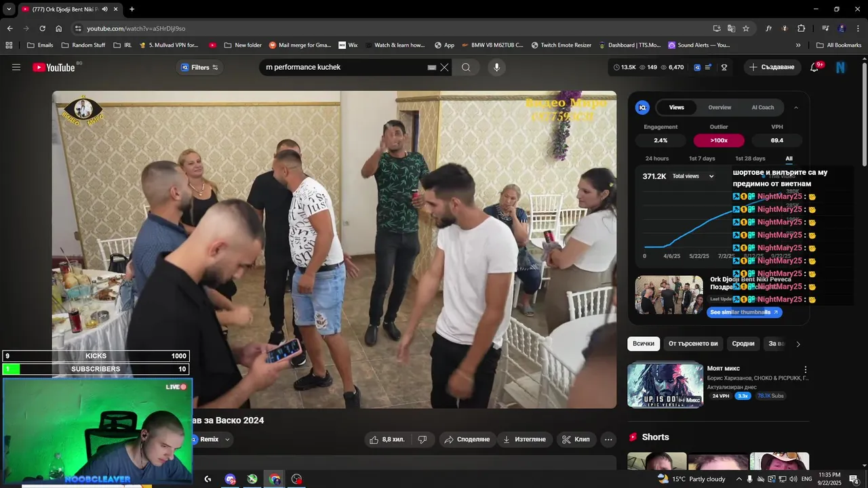Open the All Bookmarks folder

839,45
